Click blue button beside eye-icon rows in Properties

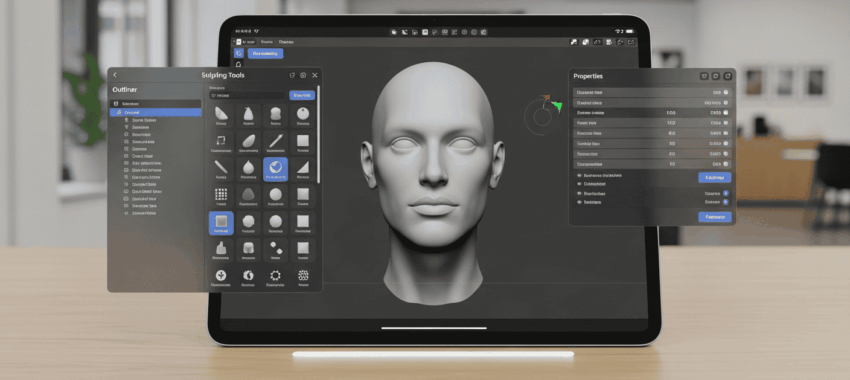(x=714, y=177)
